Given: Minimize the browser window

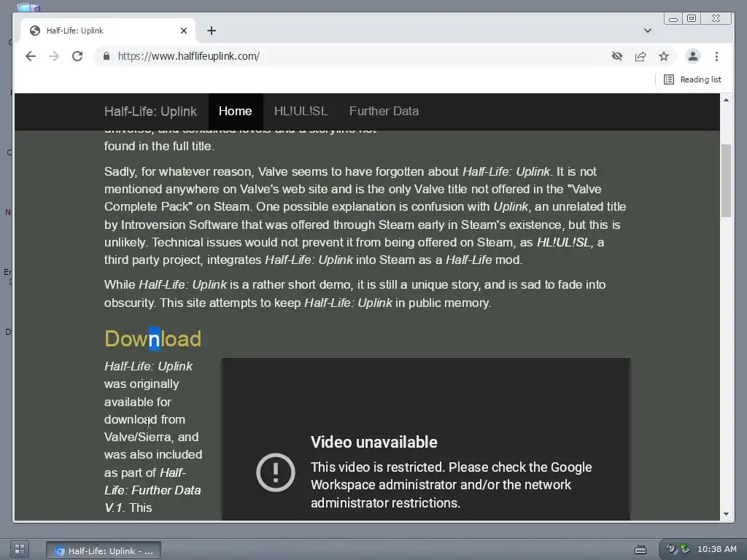Looking at the screenshot, I should (x=673, y=18).
